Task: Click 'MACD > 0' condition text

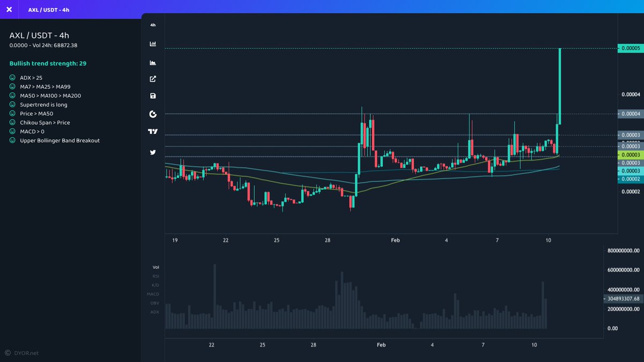Action: point(32,131)
